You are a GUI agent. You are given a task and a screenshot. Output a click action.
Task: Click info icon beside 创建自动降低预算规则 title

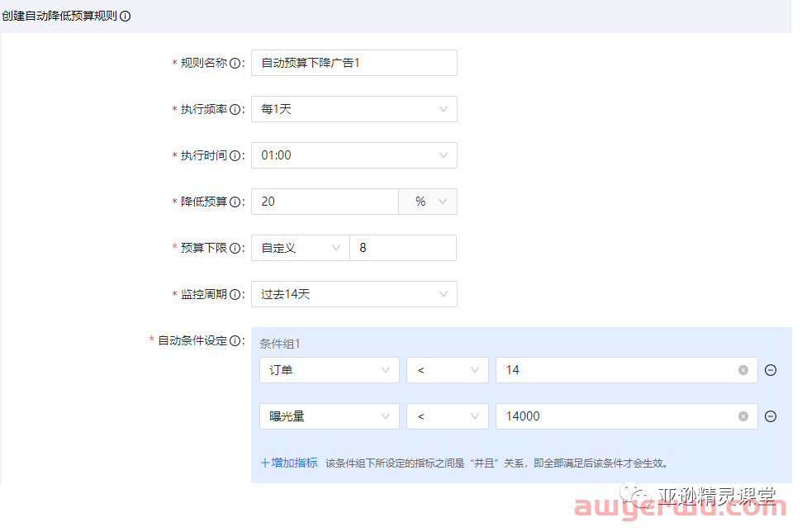pyautogui.click(x=126, y=17)
